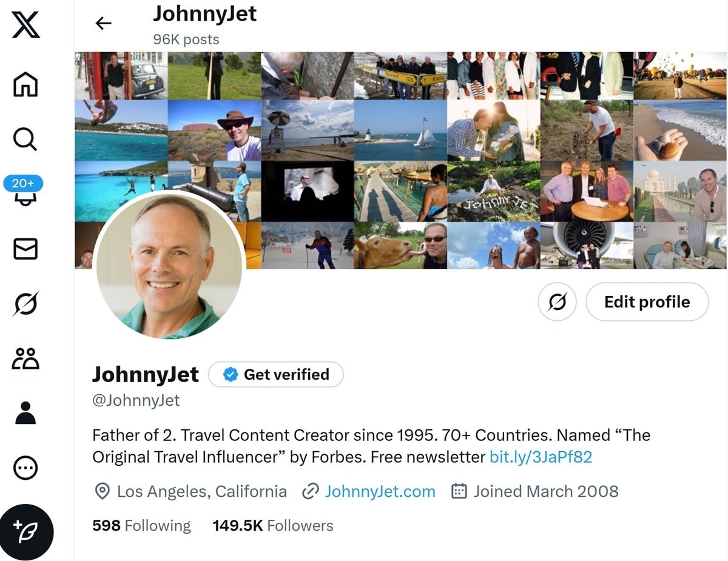Click the compose post feather button
This screenshot has height=561, width=728.
click(x=27, y=532)
